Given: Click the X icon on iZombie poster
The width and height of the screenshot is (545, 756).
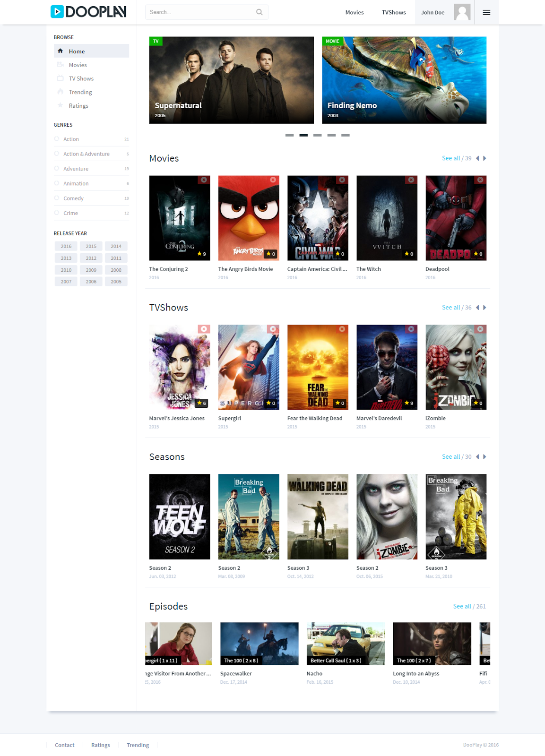Looking at the screenshot, I should (x=480, y=329).
